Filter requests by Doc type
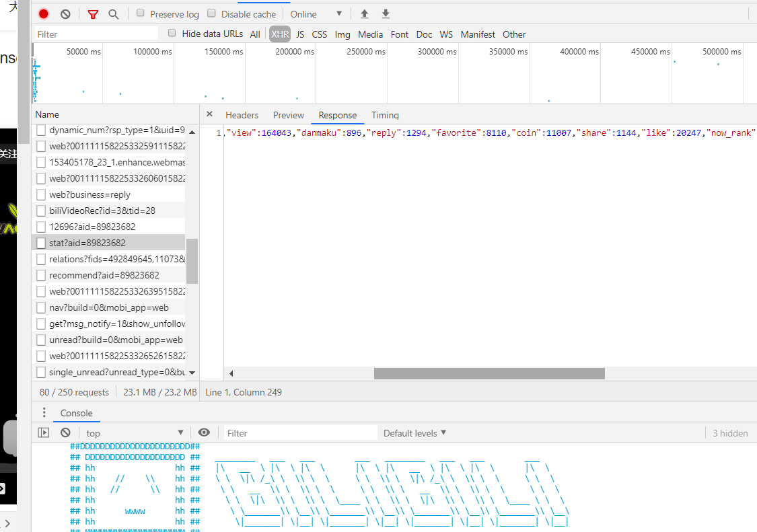The height and width of the screenshot is (532, 757). (425, 34)
